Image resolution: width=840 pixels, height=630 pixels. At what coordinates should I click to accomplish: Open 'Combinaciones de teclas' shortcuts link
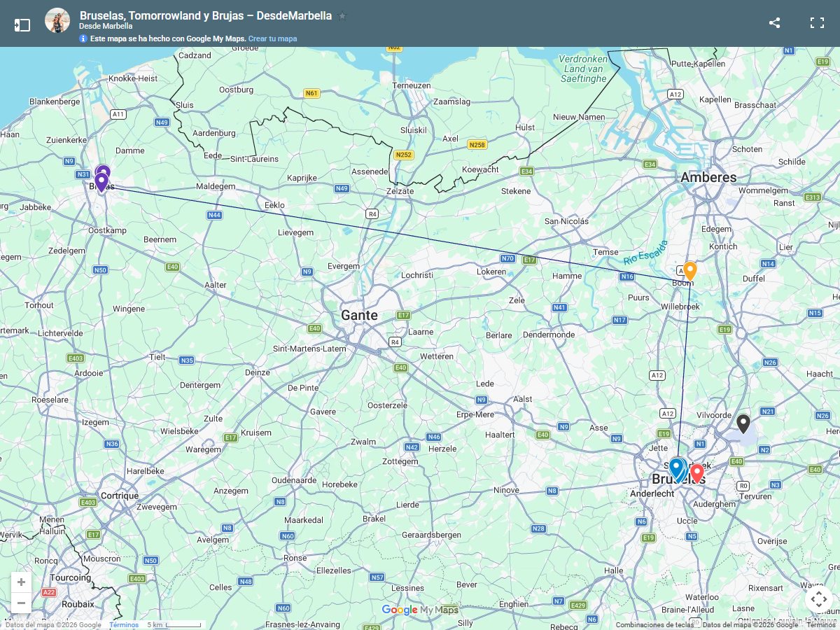click(x=655, y=625)
